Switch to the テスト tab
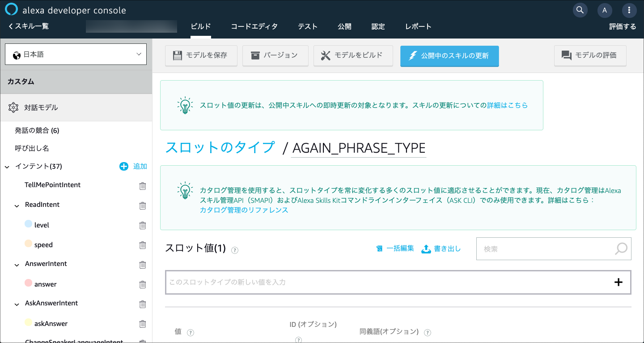 (308, 26)
